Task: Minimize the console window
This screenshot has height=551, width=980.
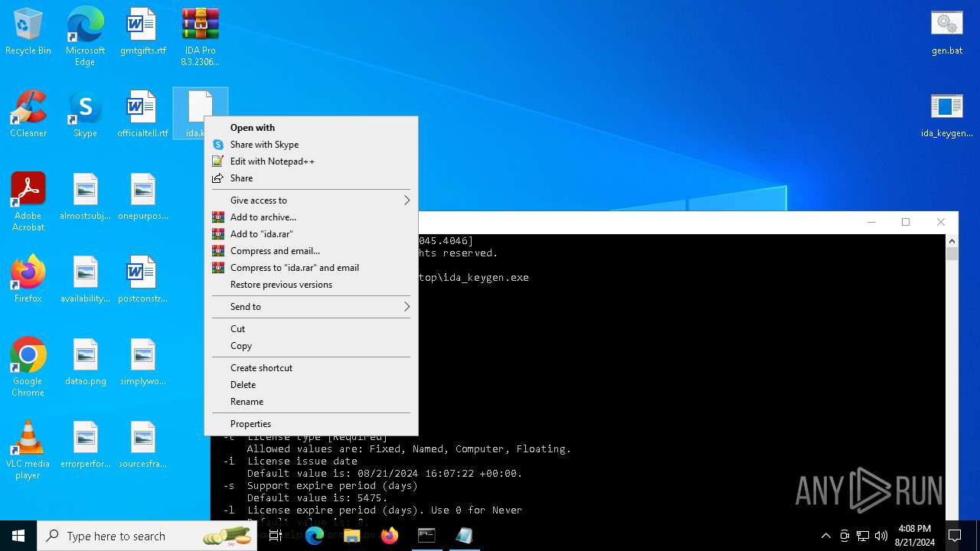Action: pyautogui.click(x=871, y=222)
